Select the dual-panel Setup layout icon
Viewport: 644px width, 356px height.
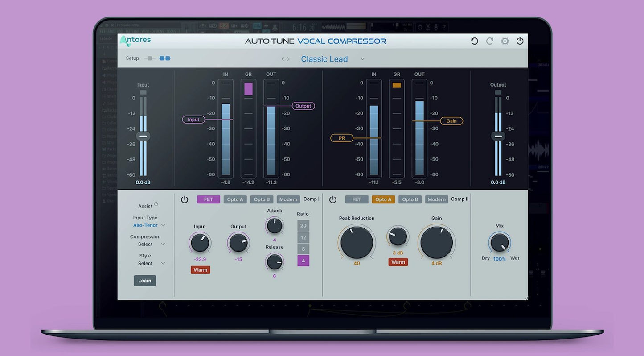point(165,58)
